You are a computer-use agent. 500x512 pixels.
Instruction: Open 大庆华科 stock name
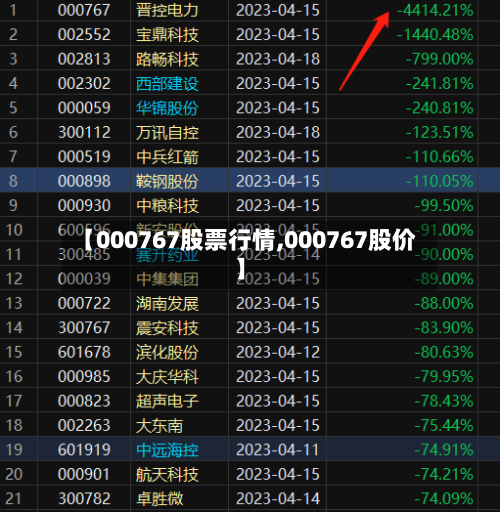click(x=167, y=377)
